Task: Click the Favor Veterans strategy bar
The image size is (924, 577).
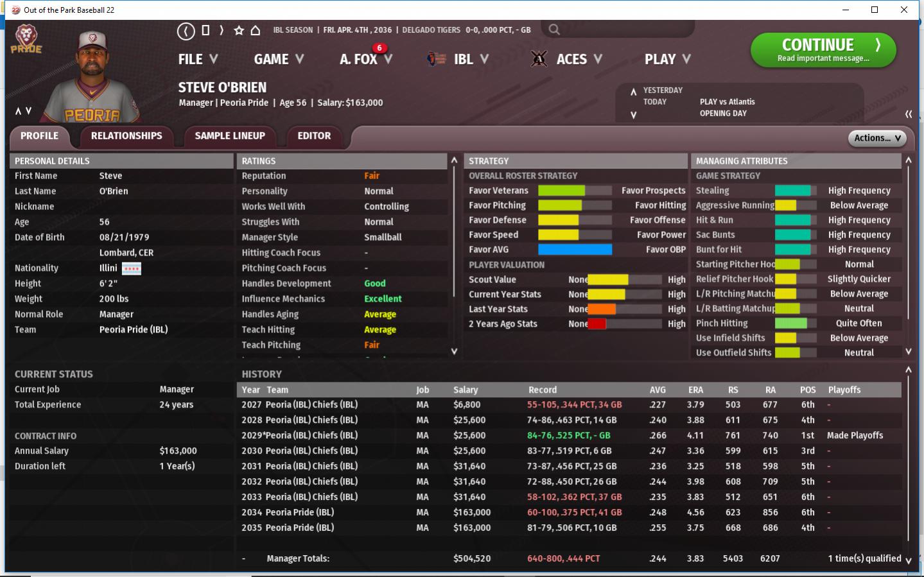Action: (575, 191)
